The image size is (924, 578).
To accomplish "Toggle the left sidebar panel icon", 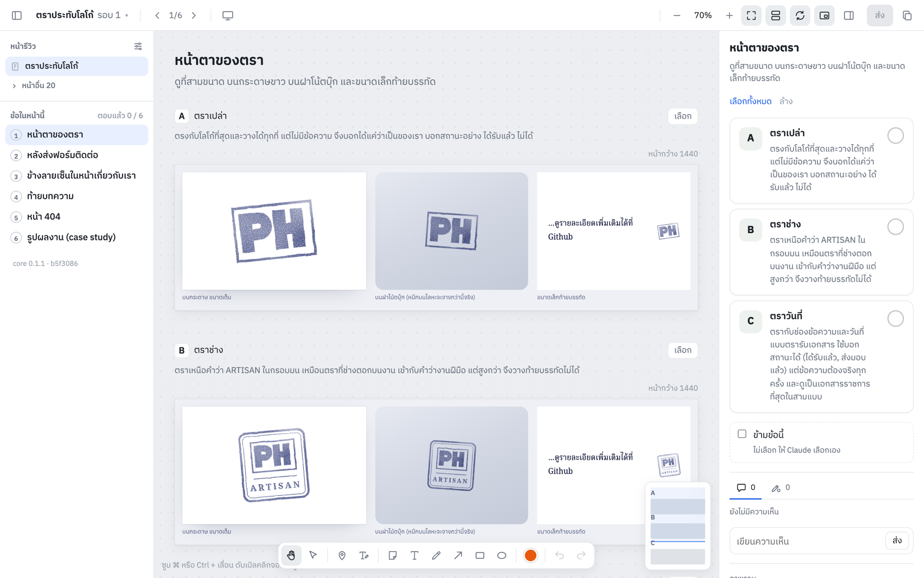I will pyautogui.click(x=17, y=15).
